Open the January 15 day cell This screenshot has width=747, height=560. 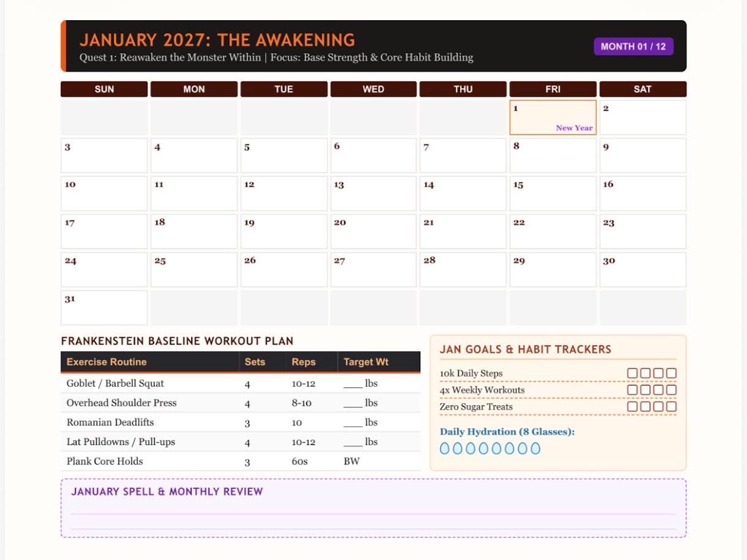click(x=552, y=193)
